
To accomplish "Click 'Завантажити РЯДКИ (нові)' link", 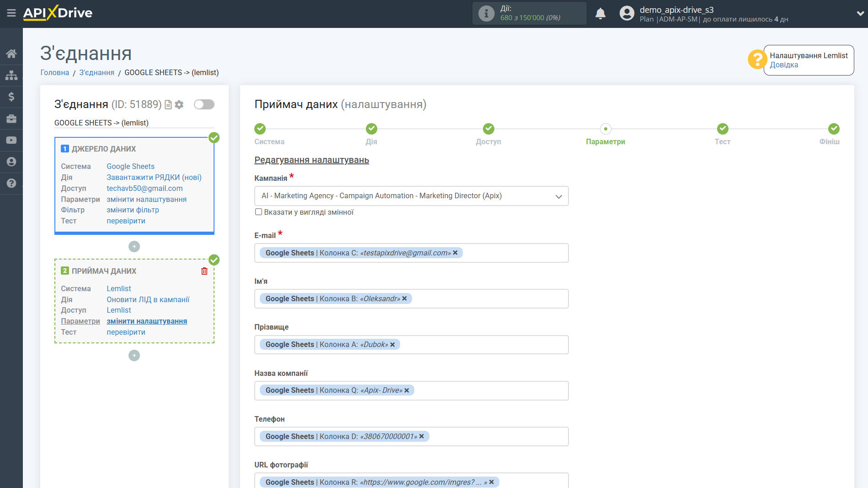I will pyautogui.click(x=154, y=177).
